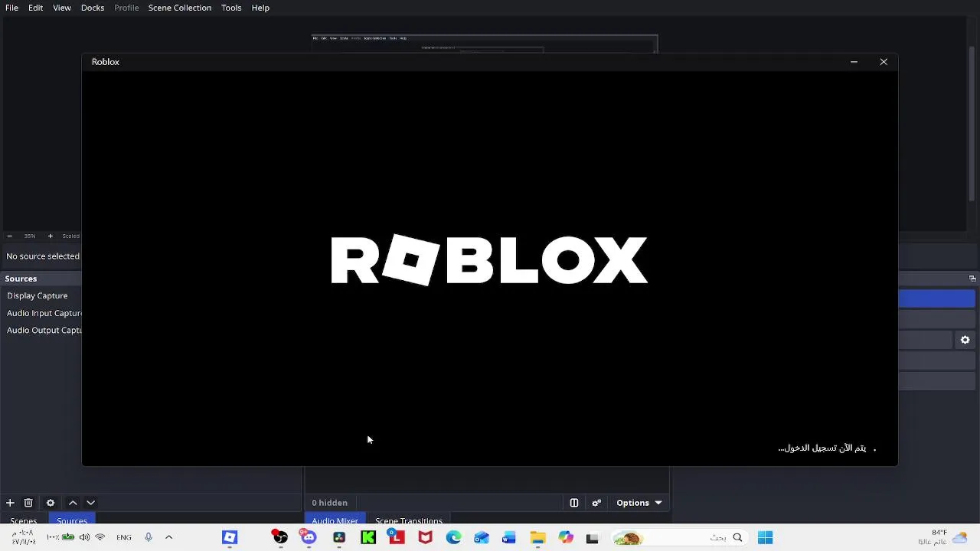The width and height of the screenshot is (980, 551).
Task: Open Roblox from the taskbar
Action: 230,538
